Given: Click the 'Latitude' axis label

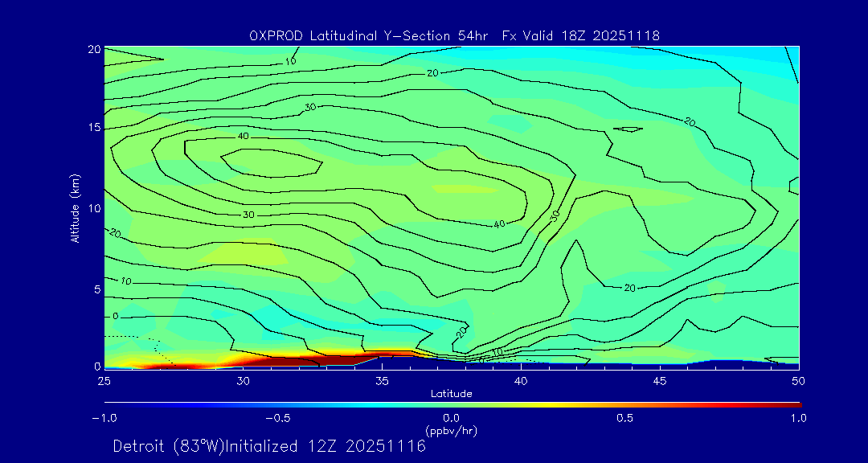Looking at the screenshot, I should 451,394.
